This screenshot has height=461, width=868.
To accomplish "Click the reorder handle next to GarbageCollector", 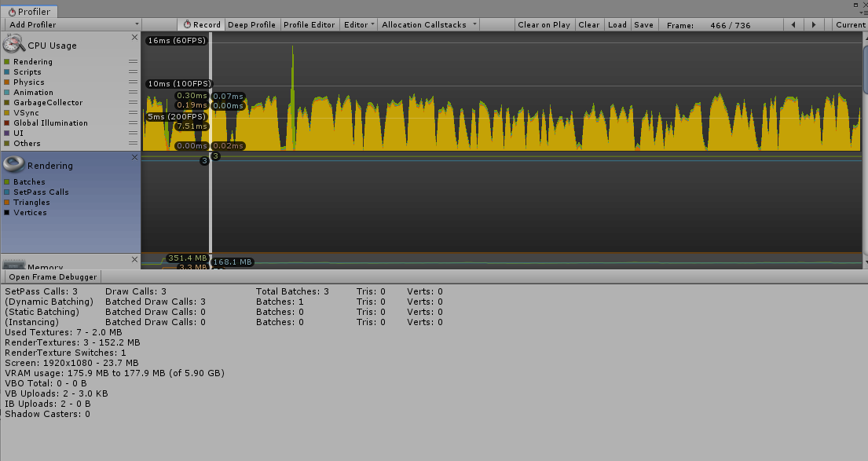I will coord(133,102).
